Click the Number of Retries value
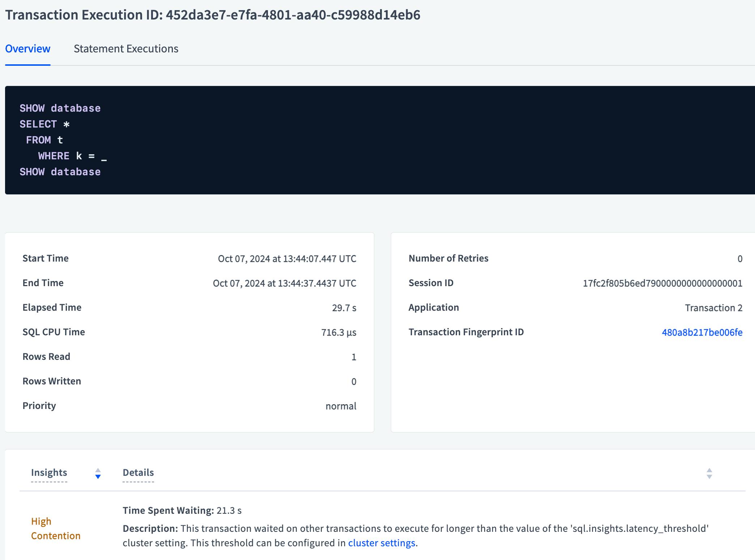755x560 pixels. (740, 259)
